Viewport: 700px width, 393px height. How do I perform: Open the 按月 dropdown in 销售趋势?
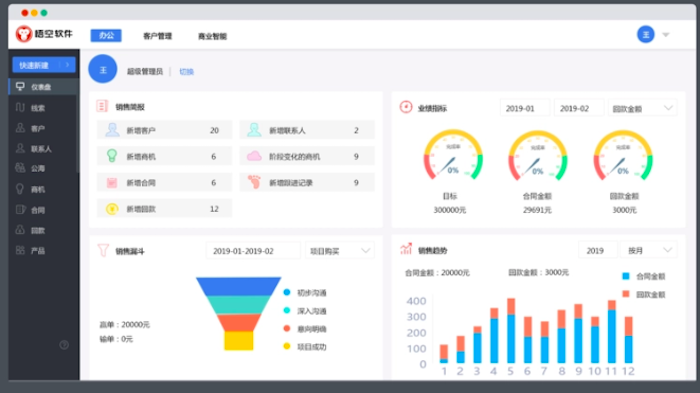(x=649, y=251)
